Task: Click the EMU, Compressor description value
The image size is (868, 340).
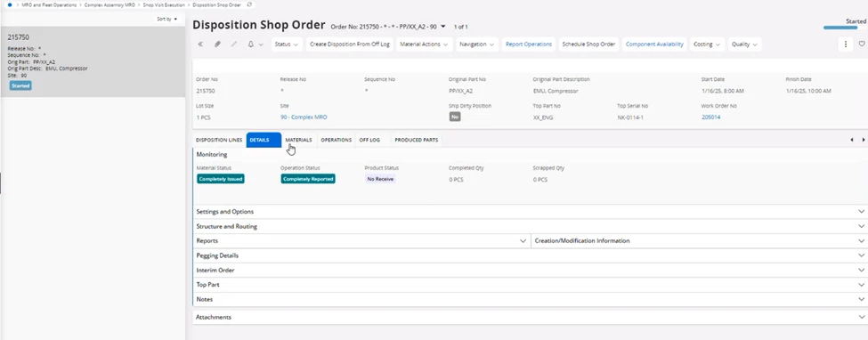Action: click(556, 91)
